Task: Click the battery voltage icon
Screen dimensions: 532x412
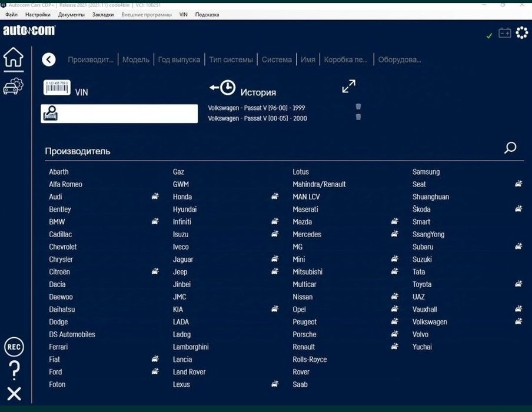Action: click(x=505, y=33)
